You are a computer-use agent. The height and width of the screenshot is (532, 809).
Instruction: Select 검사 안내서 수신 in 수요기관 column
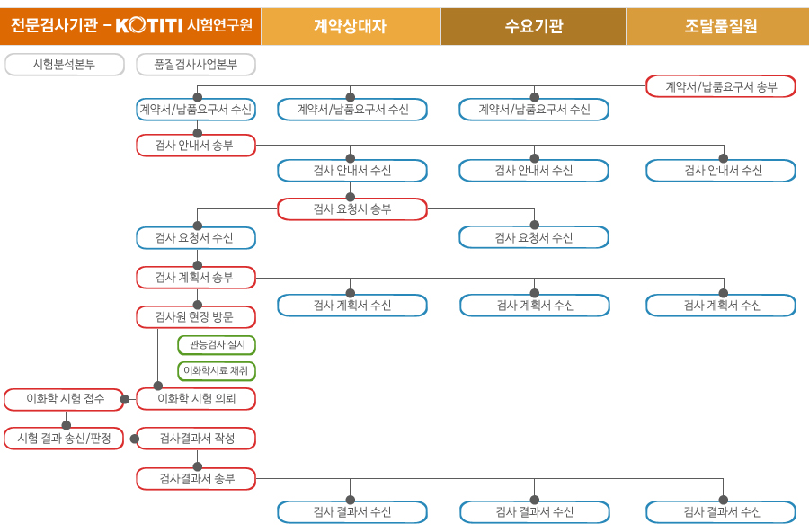[534, 171]
